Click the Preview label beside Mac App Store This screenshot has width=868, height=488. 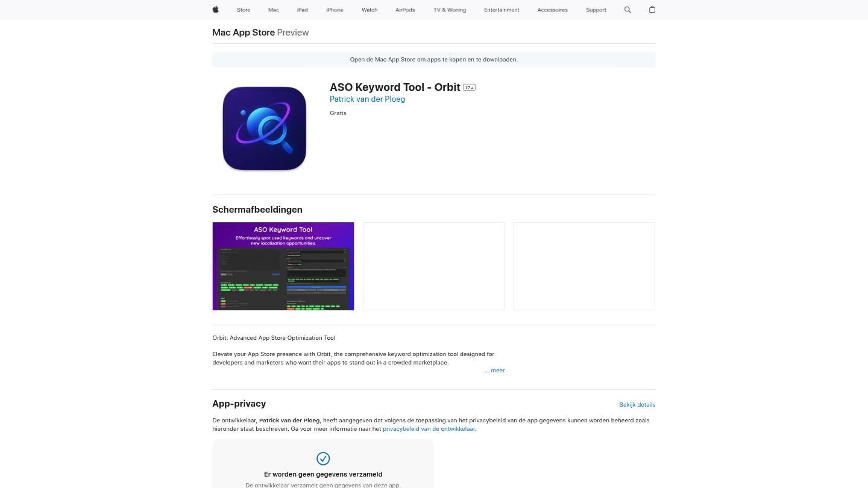[x=293, y=33]
